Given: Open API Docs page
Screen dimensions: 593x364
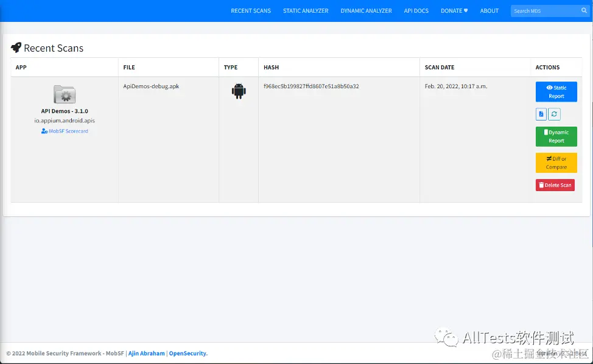Looking at the screenshot, I should 416,11.
